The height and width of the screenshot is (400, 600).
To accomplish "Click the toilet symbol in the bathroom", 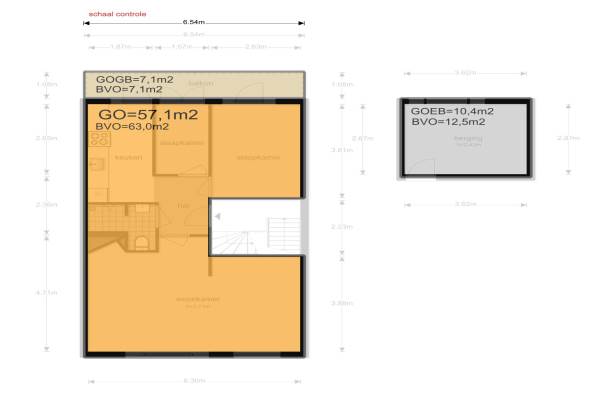I will pyautogui.click(x=142, y=240).
